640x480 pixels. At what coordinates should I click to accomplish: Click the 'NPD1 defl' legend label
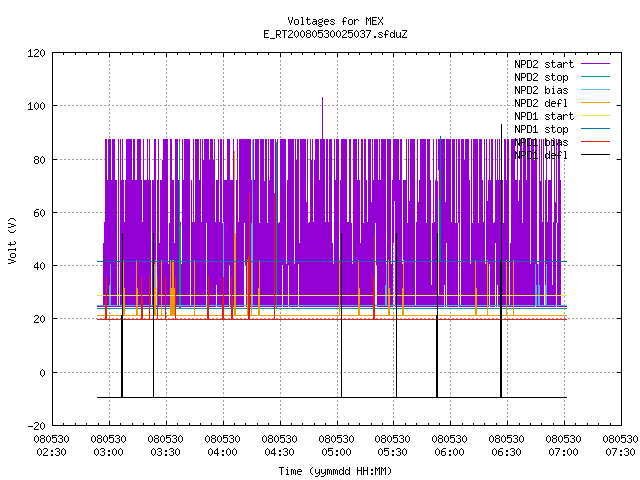click(541, 156)
